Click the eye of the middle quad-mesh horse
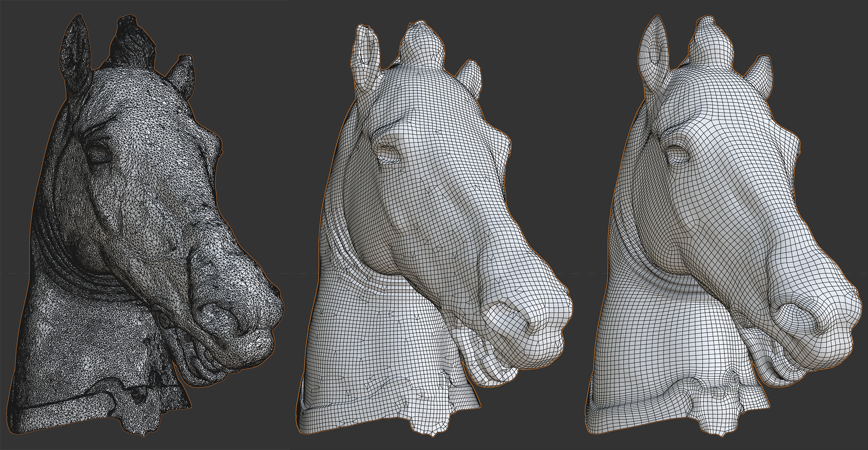 pyautogui.click(x=388, y=154)
